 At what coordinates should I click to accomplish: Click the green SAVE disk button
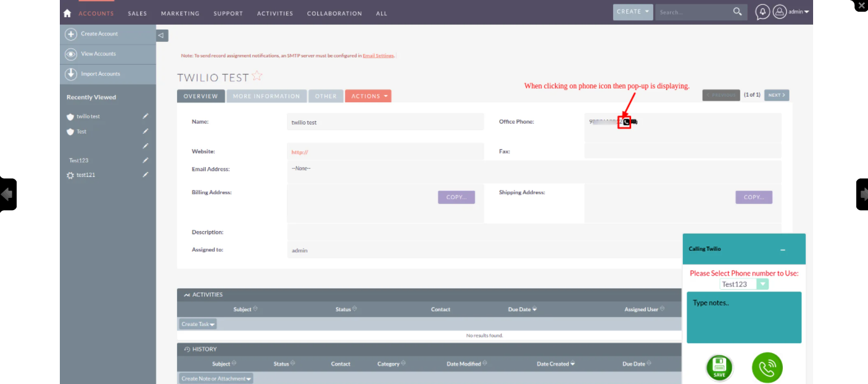(x=719, y=368)
